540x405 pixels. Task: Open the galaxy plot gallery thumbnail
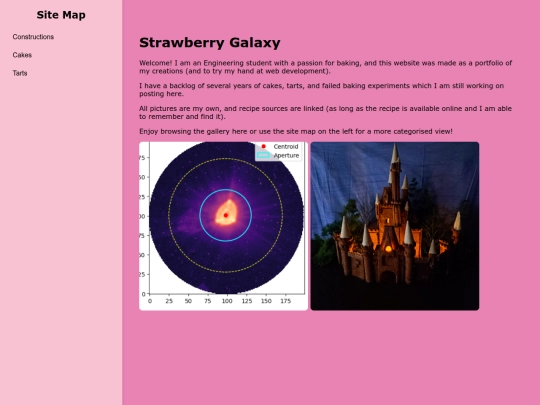pos(224,226)
